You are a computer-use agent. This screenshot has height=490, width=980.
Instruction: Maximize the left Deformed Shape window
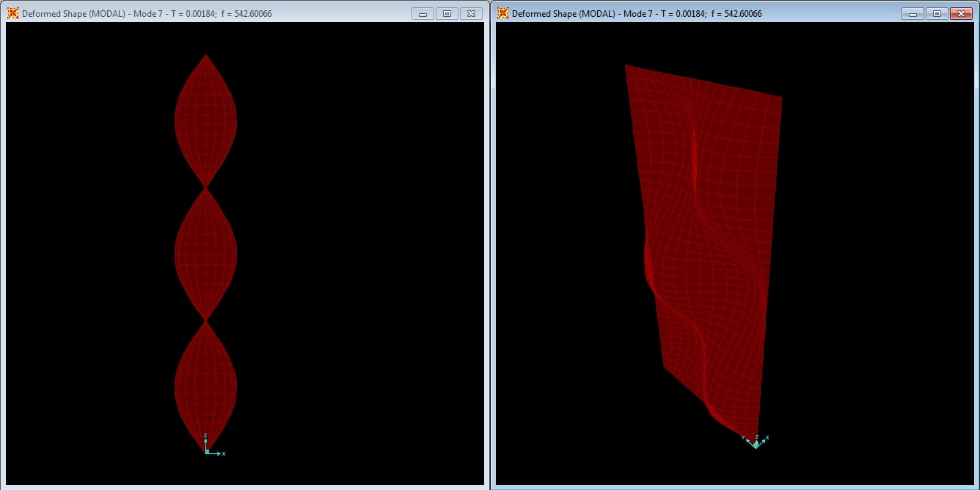coord(447,13)
